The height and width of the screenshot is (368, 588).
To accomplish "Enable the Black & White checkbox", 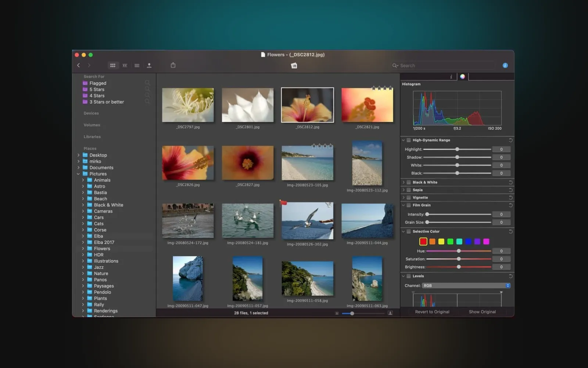I will tap(409, 183).
